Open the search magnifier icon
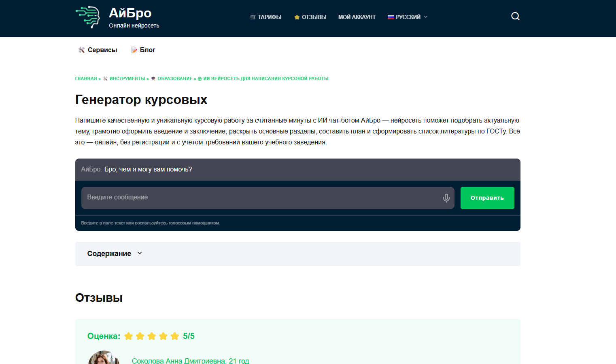616x364 pixels. click(515, 16)
